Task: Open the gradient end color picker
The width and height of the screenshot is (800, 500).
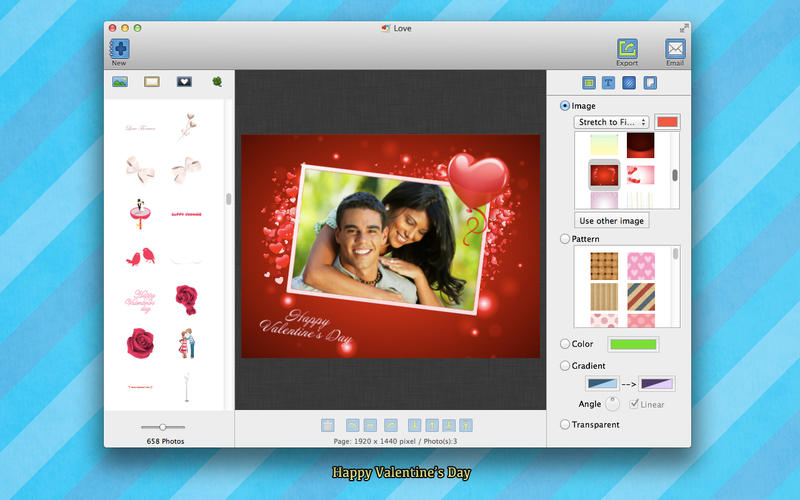Action: [x=656, y=383]
